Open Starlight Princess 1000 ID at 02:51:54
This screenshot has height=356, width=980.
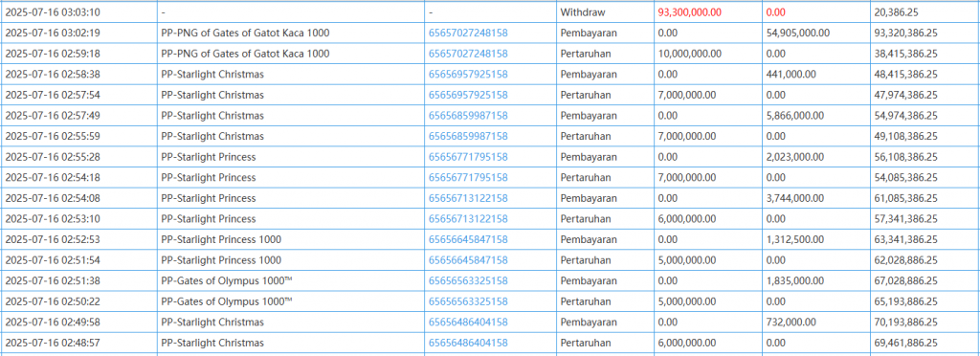(468, 259)
